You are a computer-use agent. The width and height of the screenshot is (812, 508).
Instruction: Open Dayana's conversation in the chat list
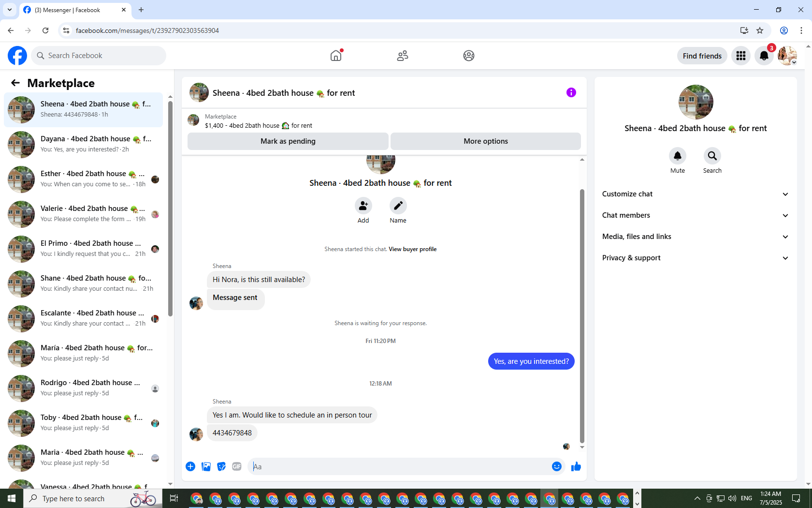coord(84,145)
